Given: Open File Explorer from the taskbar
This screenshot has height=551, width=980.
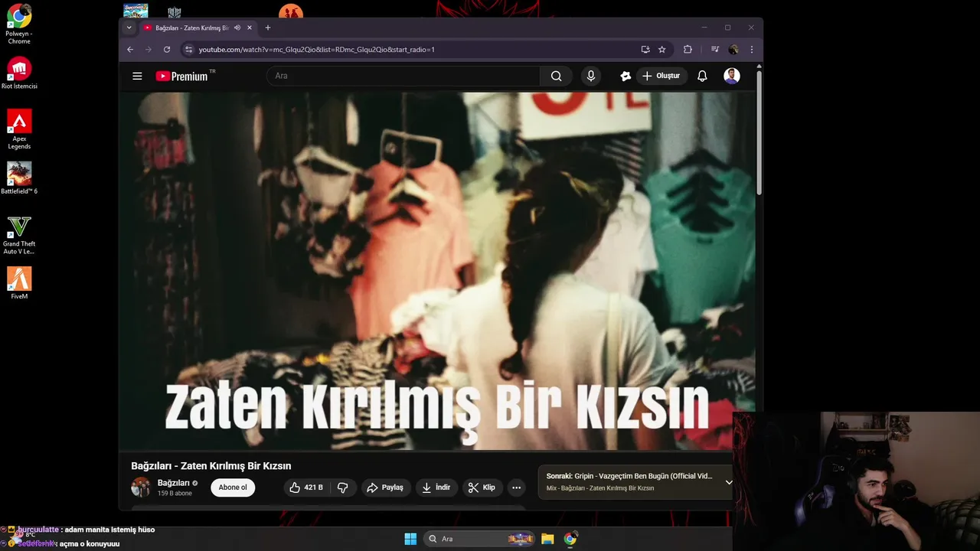Looking at the screenshot, I should [x=547, y=539].
